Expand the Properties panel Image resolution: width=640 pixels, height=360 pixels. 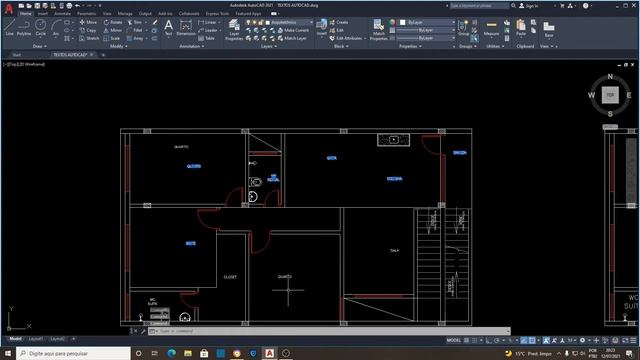pos(410,46)
